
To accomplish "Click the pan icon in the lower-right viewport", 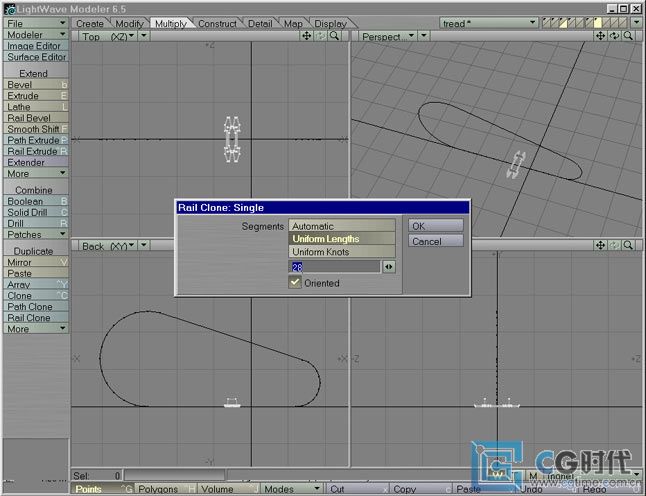I will click(x=601, y=246).
